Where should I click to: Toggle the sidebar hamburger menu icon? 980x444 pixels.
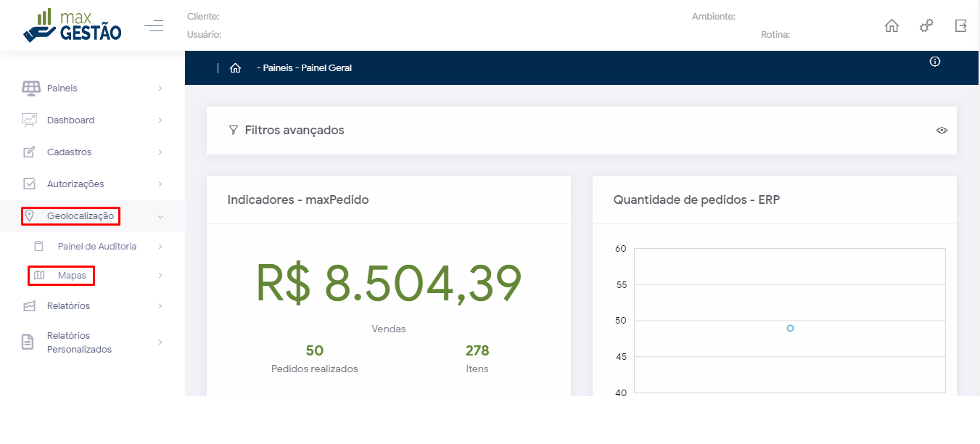154,27
